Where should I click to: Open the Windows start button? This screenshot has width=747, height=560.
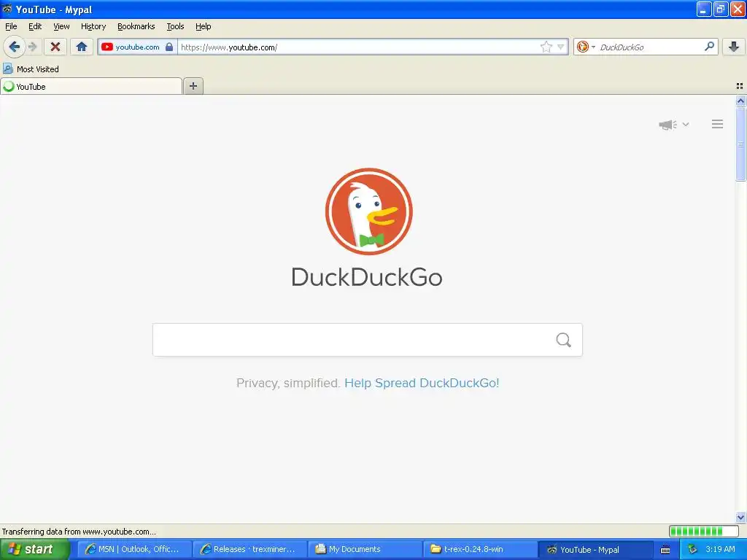click(34, 550)
